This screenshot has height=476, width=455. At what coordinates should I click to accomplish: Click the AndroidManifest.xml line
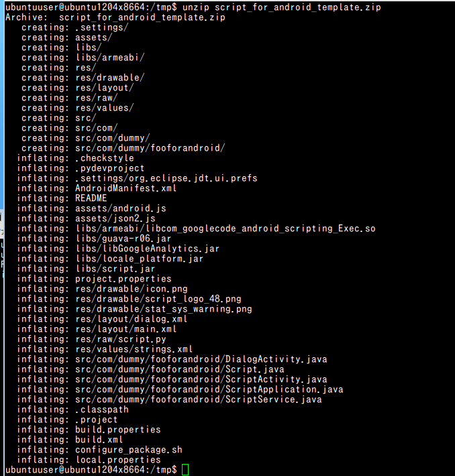[97, 188]
